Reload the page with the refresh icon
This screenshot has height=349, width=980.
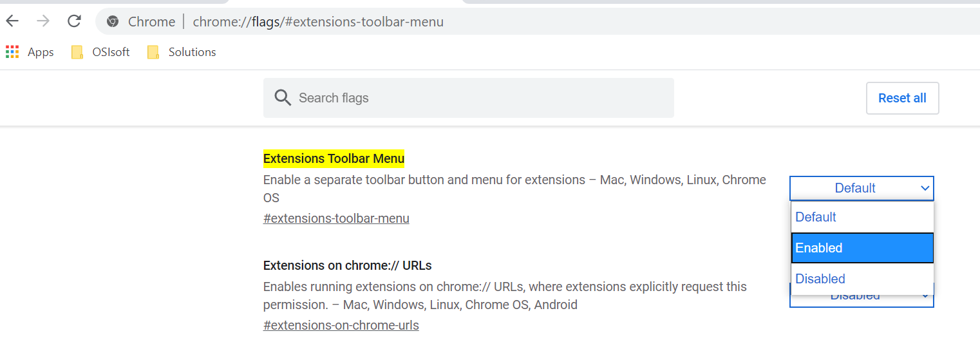tap(74, 21)
